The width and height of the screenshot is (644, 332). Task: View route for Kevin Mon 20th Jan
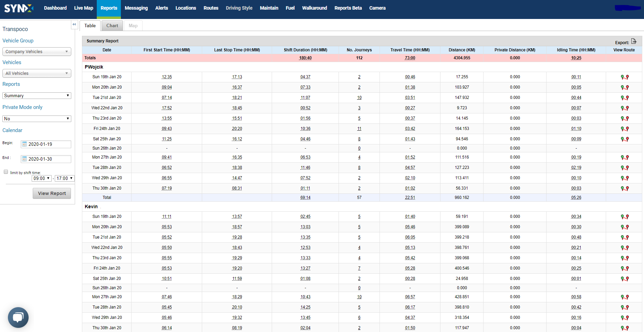[625, 227]
